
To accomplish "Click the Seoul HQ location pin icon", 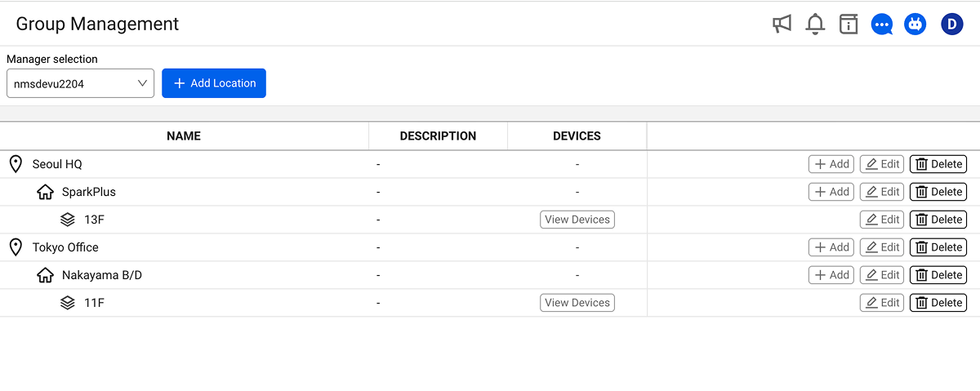I will click(16, 164).
